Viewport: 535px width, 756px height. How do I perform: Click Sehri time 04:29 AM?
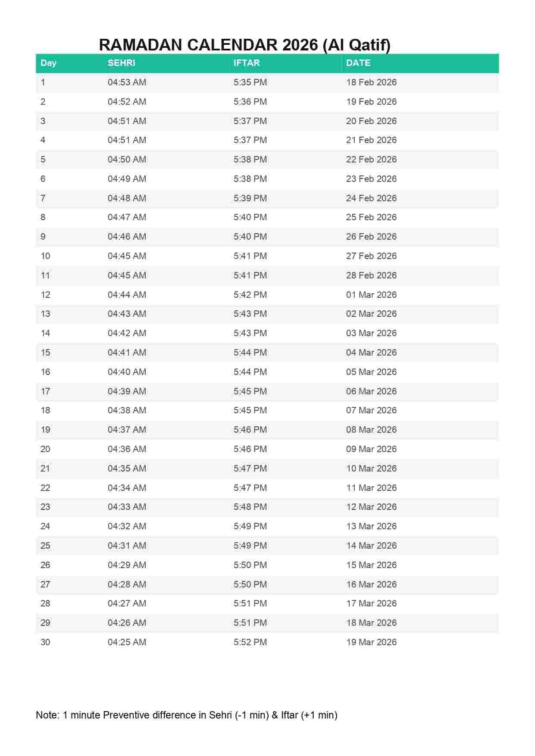[127, 565]
